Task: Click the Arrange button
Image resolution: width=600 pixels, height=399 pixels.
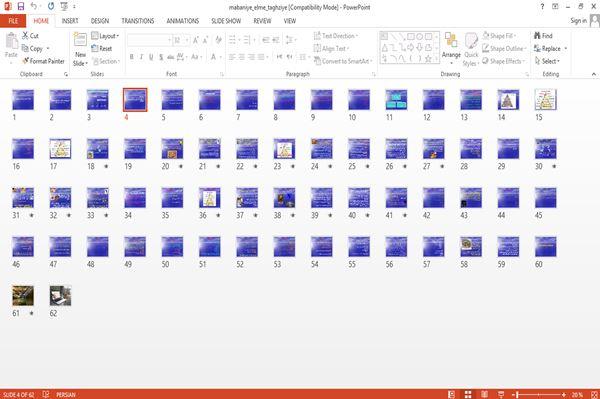Action: 451,48
